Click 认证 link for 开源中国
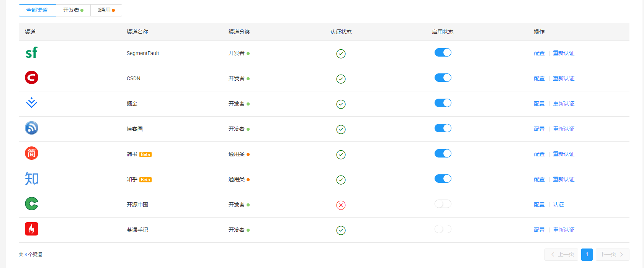 point(558,205)
